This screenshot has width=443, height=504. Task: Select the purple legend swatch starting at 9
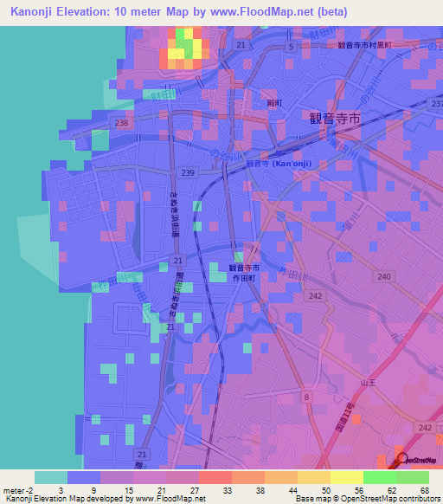click(x=117, y=478)
